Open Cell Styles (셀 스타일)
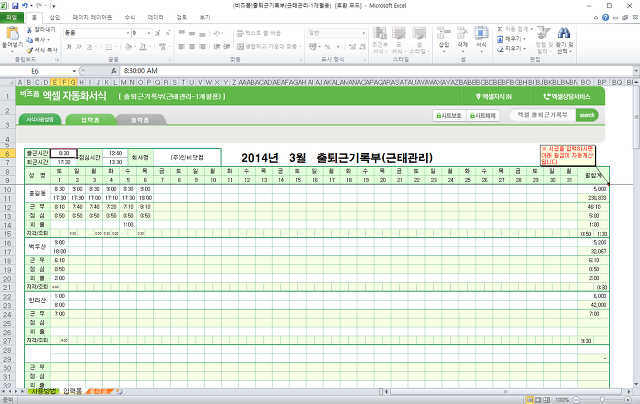Image resolution: width=640 pixels, height=404 pixels. 419,40
